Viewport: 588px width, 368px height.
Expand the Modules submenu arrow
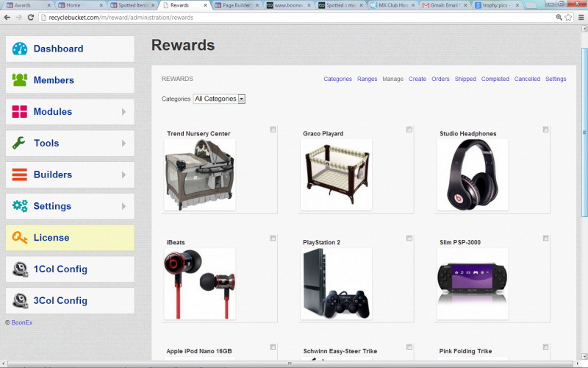(x=123, y=112)
